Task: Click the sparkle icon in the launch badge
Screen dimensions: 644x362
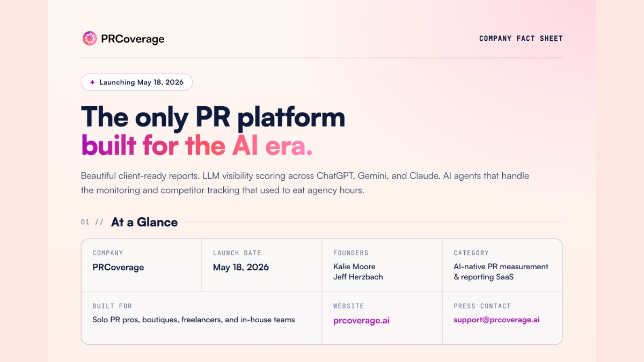Action: [x=92, y=82]
